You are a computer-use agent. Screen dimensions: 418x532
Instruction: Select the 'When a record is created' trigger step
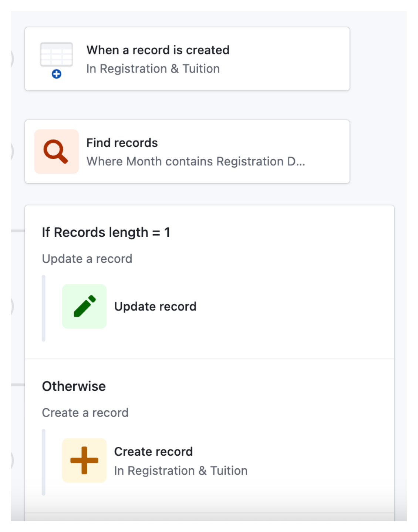(x=187, y=58)
